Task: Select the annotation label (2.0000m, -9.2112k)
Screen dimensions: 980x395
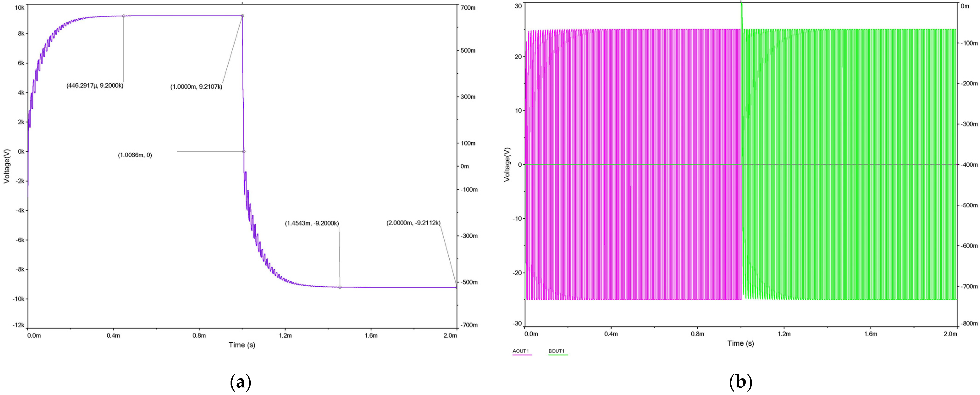Action: pyautogui.click(x=413, y=223)
